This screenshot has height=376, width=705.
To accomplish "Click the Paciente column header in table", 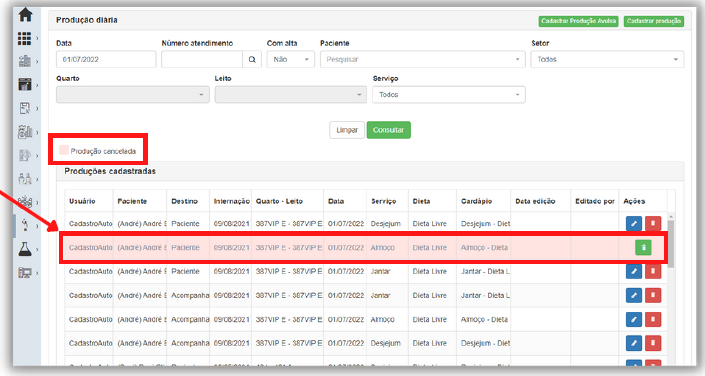I will [x=132, y=201].
